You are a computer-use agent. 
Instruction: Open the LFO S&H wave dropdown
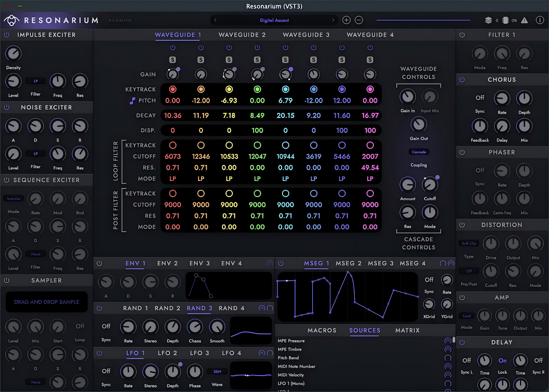pyautogui.click(x=217, y=372)
